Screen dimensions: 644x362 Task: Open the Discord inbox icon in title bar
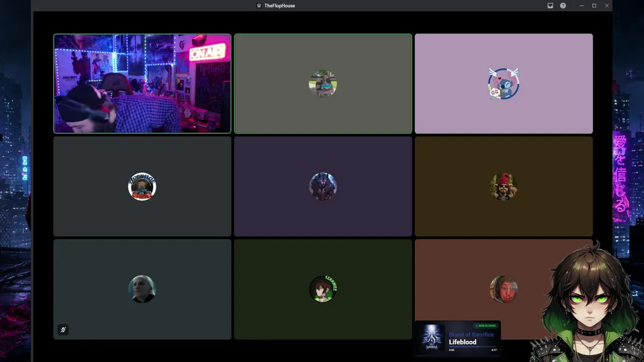pyautogui.click(x=550, y=6)
